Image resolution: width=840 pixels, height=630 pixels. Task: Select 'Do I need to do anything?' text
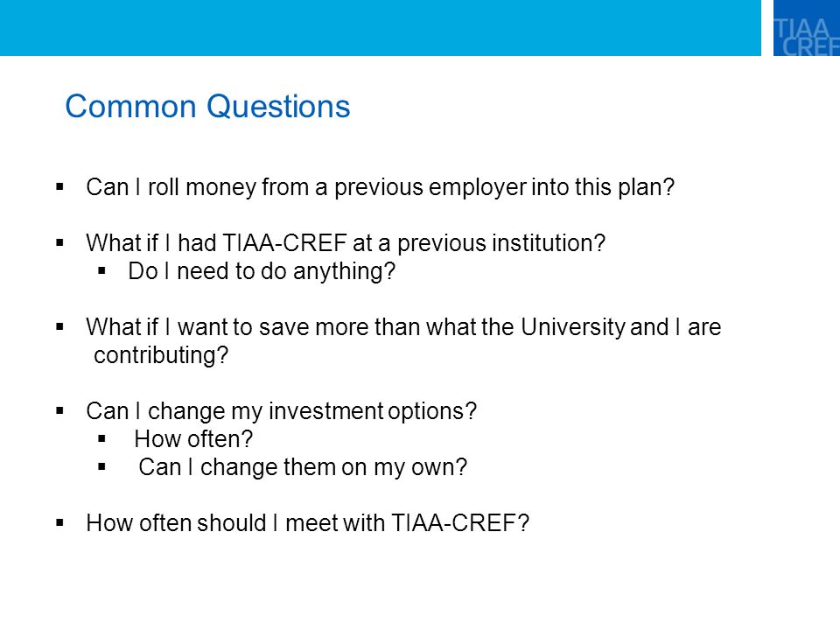(262, 271)
